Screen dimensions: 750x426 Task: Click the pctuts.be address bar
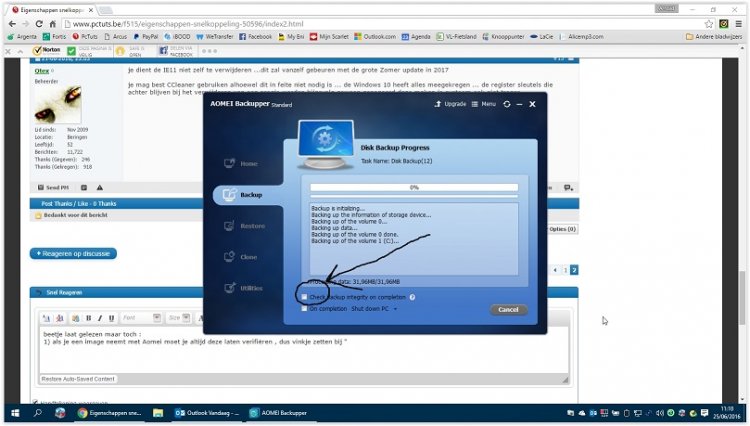click(x=383, y=24)
